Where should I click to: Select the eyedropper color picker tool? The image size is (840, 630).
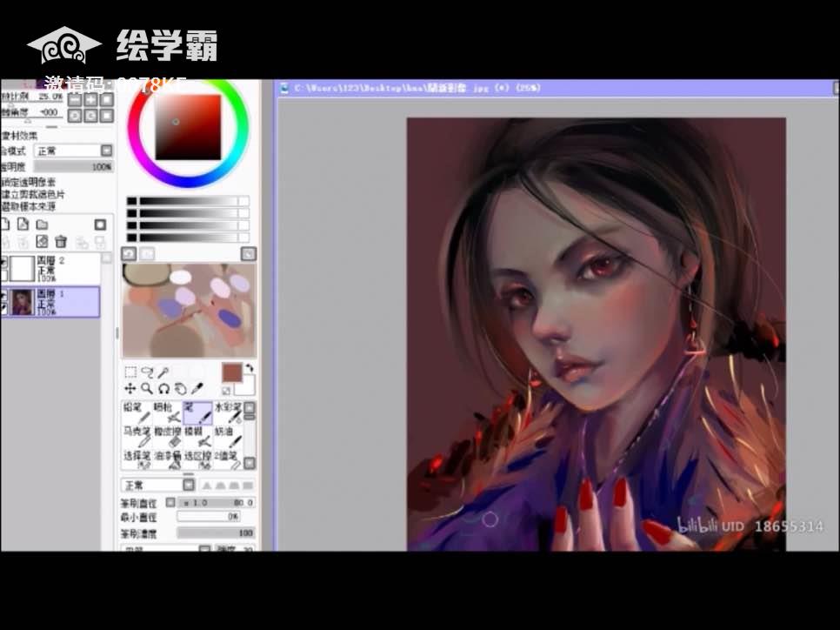(197, 388)
